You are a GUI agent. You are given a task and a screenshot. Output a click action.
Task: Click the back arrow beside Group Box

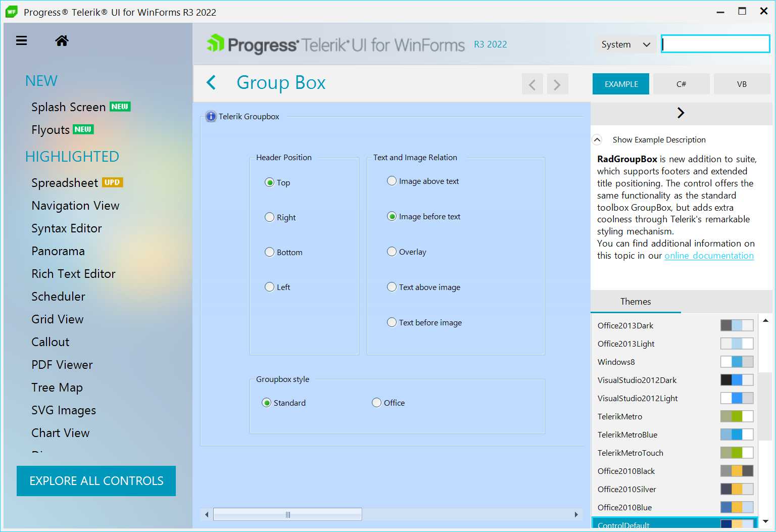[x=211, y=82]
